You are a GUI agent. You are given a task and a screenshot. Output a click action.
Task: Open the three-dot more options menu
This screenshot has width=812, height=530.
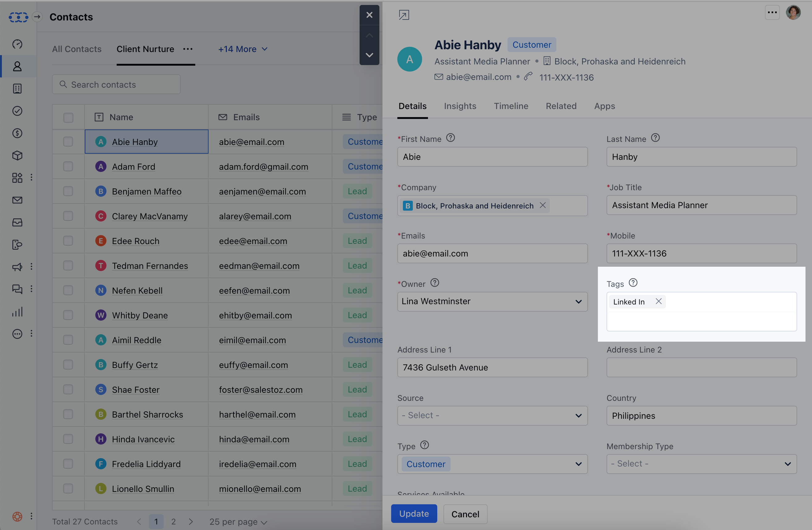point(772,13)
